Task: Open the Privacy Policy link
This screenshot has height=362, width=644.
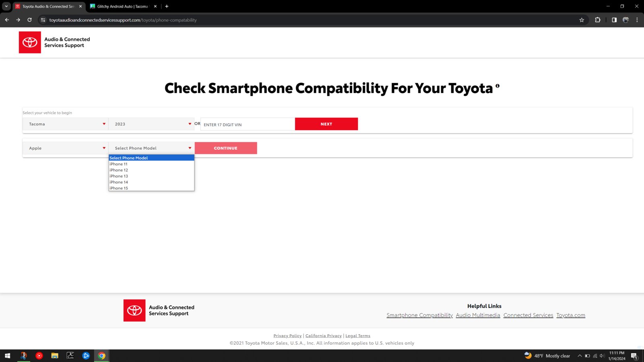Action: coord(287,336)
